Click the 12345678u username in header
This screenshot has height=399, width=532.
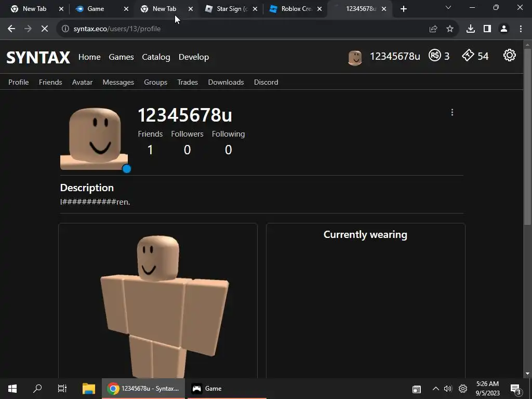coord(395,56)
